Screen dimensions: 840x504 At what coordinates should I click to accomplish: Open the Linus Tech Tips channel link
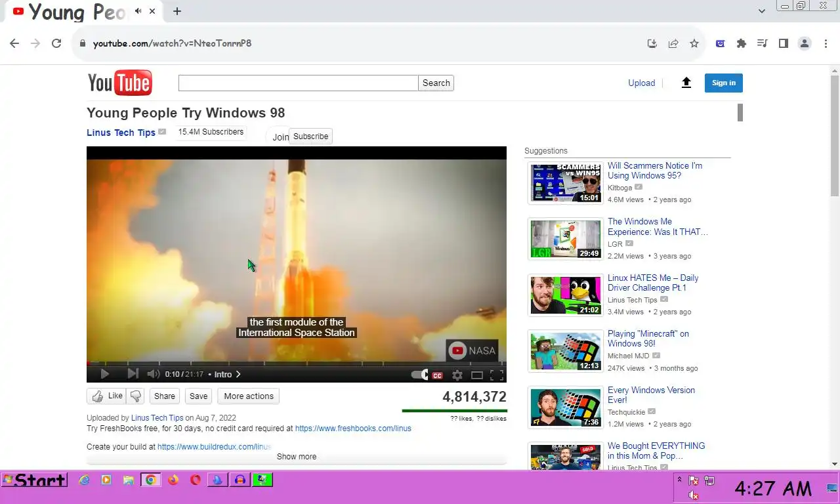[x=121, y=133]
